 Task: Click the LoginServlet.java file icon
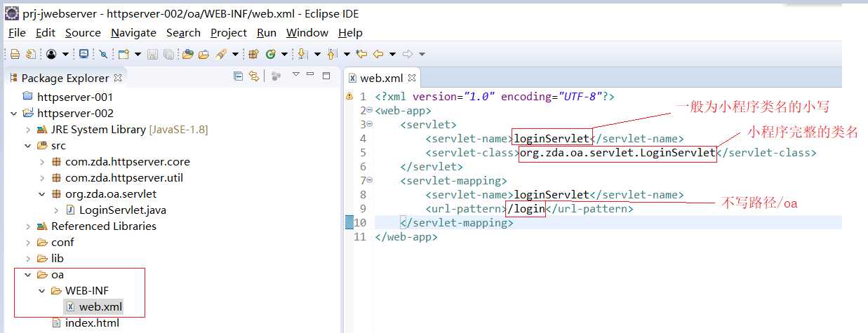[x=70, y=210]
